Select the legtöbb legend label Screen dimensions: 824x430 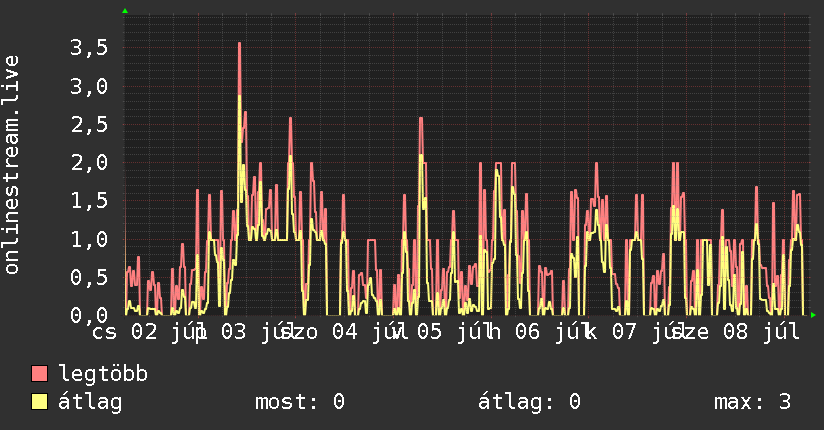coord(103,374)
